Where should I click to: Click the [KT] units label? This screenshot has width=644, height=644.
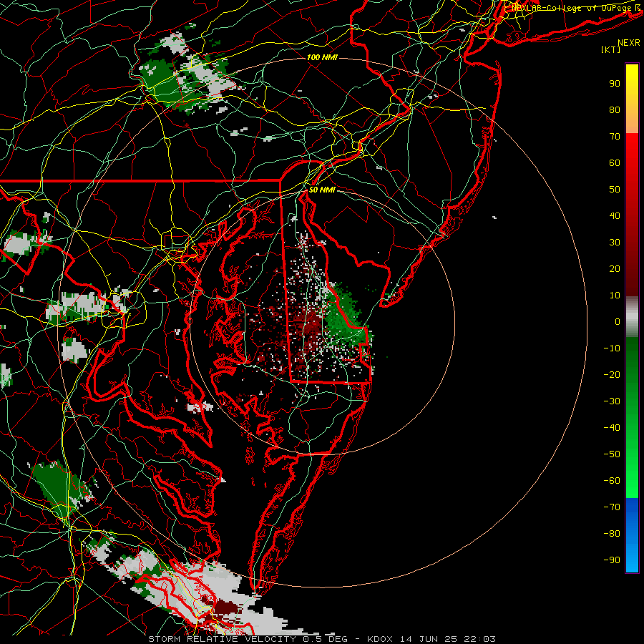(x=610, y=49)
